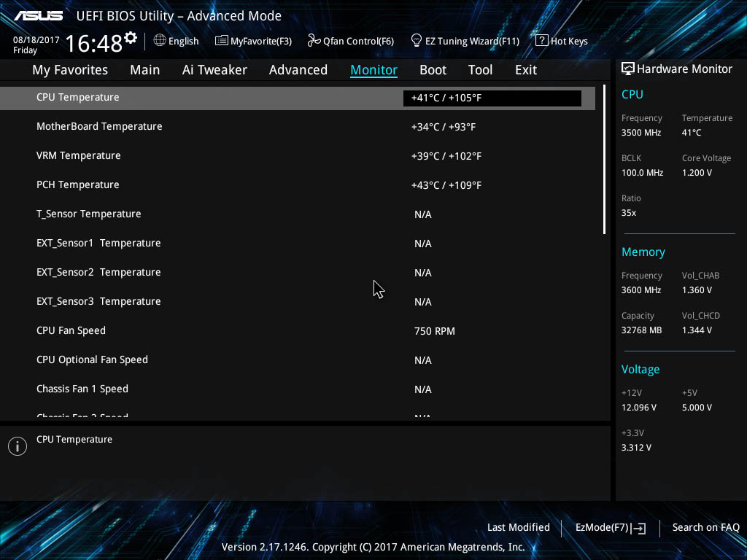747x560 pixels.
Task: Click the 1.344 V Vol_CHCD value
Action: pyautogui.click(x=697, y=330)
